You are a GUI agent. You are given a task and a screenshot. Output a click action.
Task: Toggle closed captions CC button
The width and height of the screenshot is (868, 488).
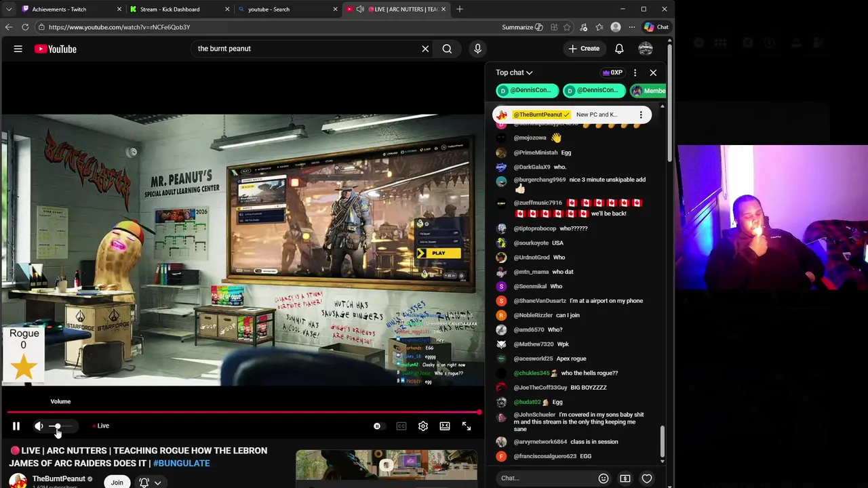point(401,426)
